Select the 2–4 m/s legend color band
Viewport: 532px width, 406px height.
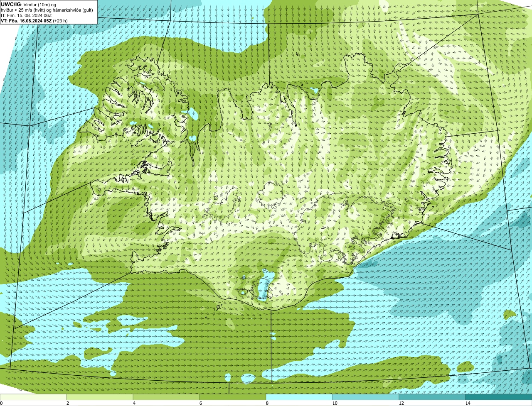pos(100,397)
